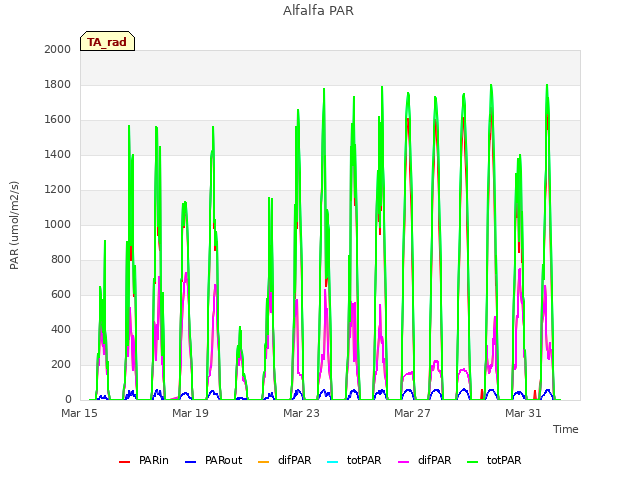Click the 1800 y-axis tick label
The width and height of the screenshot is (640, 480).
tap(58, 84)
